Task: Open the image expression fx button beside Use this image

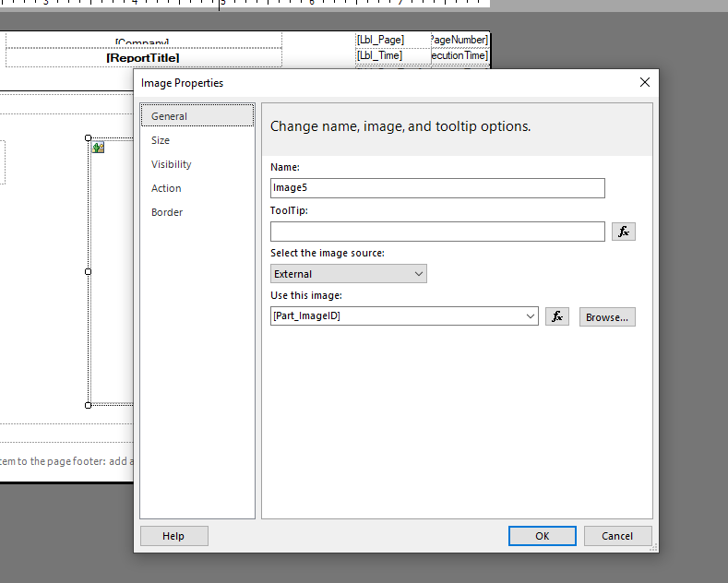Action: click(x=556, y=316)
